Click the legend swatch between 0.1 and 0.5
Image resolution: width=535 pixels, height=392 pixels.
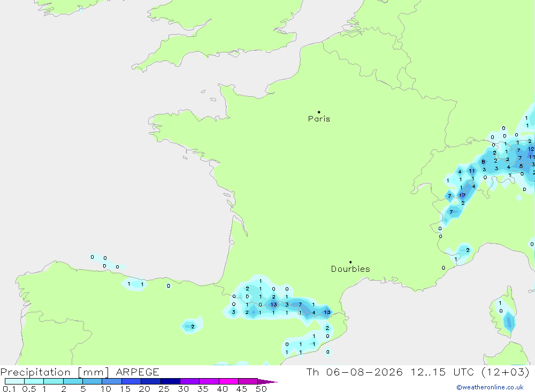point(14,381)
